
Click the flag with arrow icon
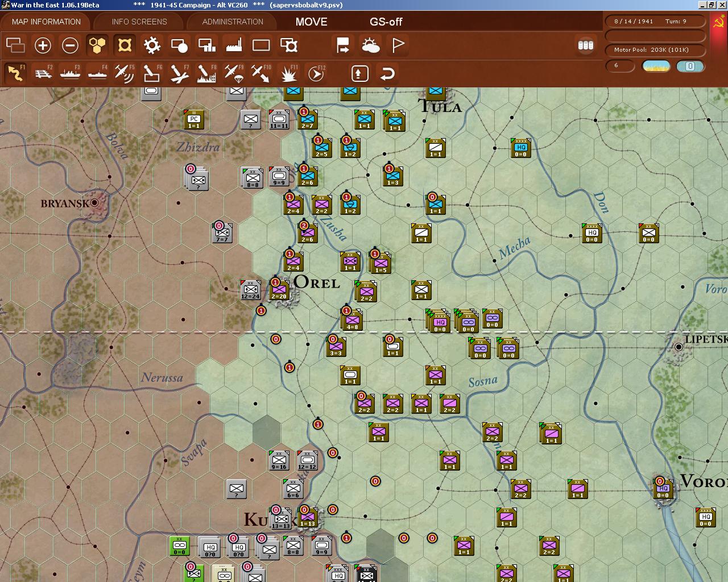pos(343,45)
